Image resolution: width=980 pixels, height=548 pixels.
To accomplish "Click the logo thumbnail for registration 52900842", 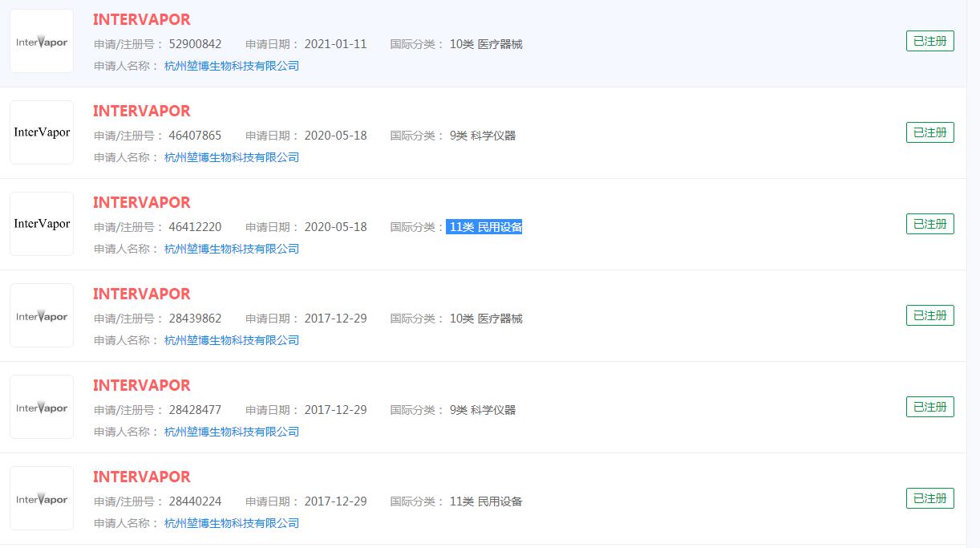I will (x=42, y=41).
